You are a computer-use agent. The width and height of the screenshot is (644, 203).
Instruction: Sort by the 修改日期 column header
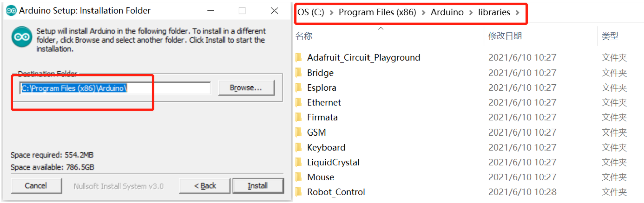[x=505, y=36]
